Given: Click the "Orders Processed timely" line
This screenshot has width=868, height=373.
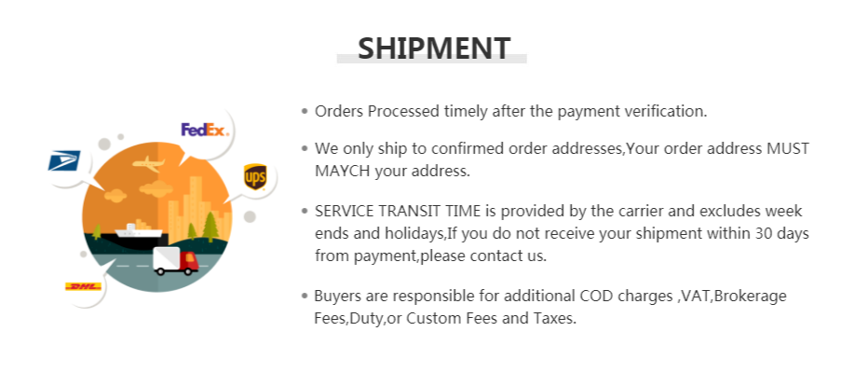Looking at the screenshot, I should (510, 111).
